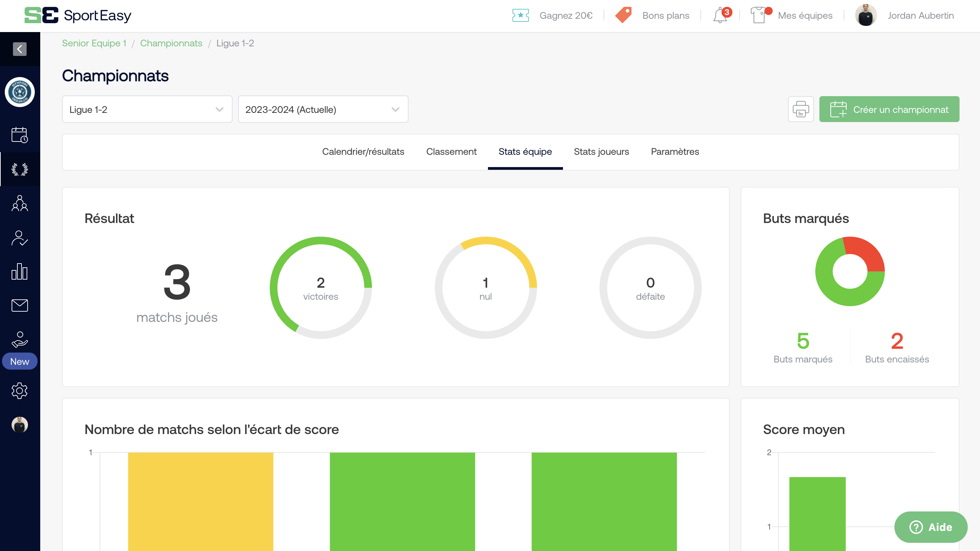This screenshot has width=980, height=551.
Task: Click the 0 défaite grey ring
Action: pyautogui.click(x=650, y=288)
